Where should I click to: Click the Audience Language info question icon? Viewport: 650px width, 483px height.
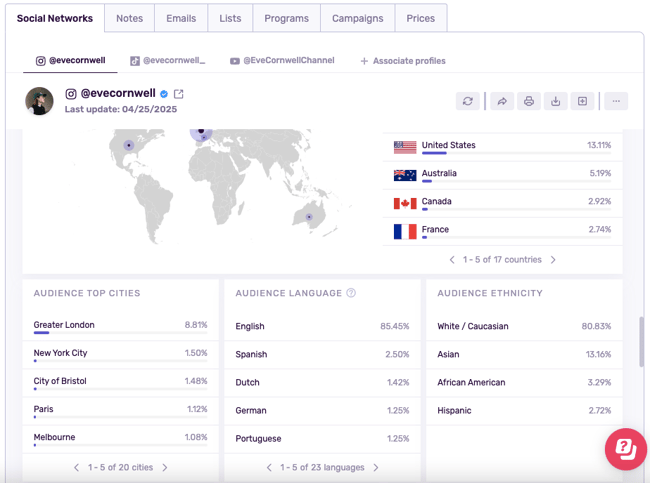click(x=351, y=293)
